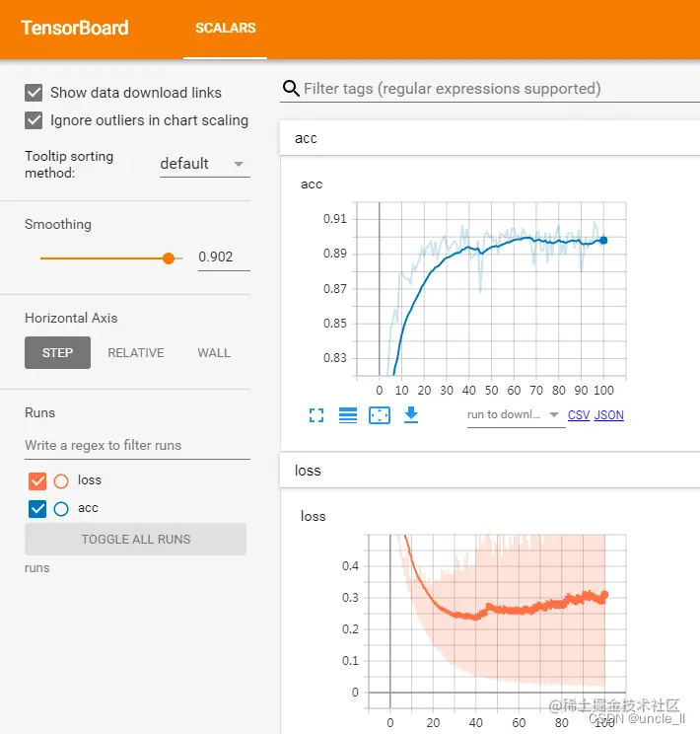Download acc data via JSON link
The height and width of the screenshot is (734, 700).
(x=608, y=415)
